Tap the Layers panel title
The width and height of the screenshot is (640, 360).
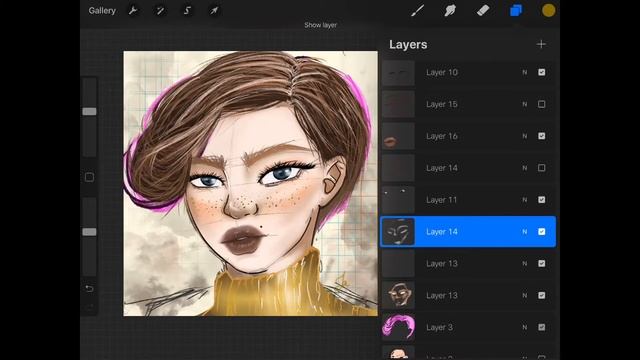(x=408, y=44)
